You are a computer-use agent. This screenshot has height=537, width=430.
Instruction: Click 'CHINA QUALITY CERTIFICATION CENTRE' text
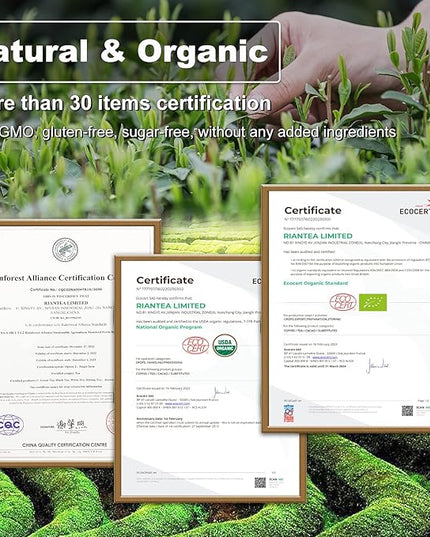point(65,445)
